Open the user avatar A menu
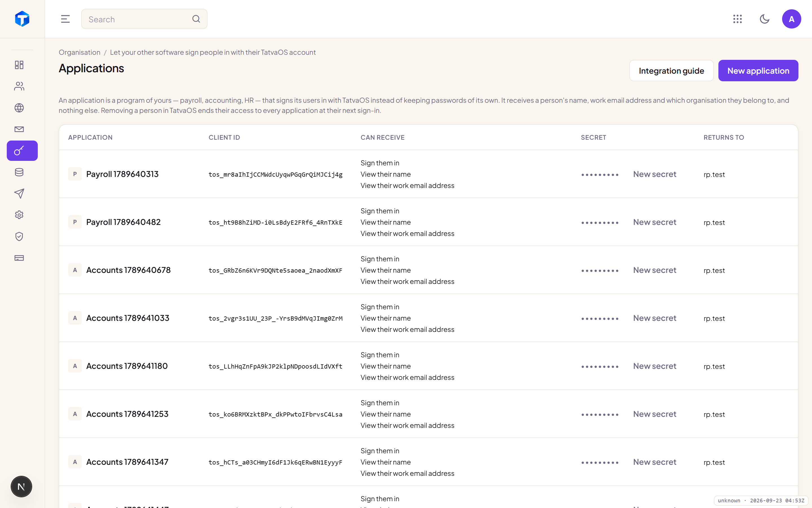The width and height of the screenshot is (812, 508). tap(791, 19)
